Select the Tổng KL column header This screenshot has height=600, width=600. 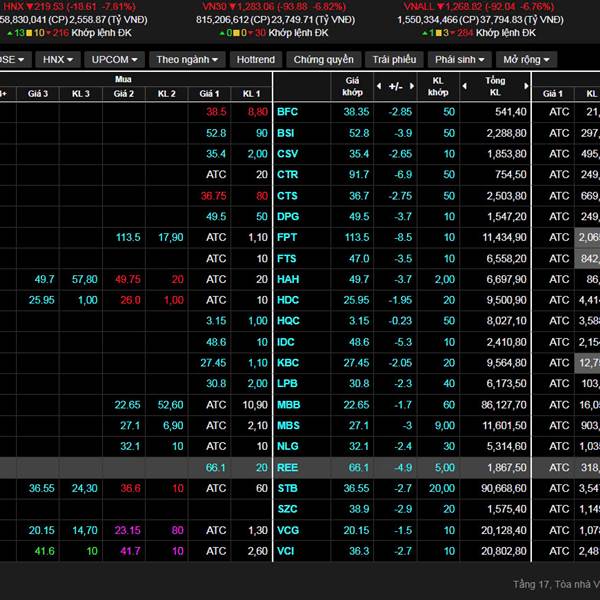click(495, 86)
